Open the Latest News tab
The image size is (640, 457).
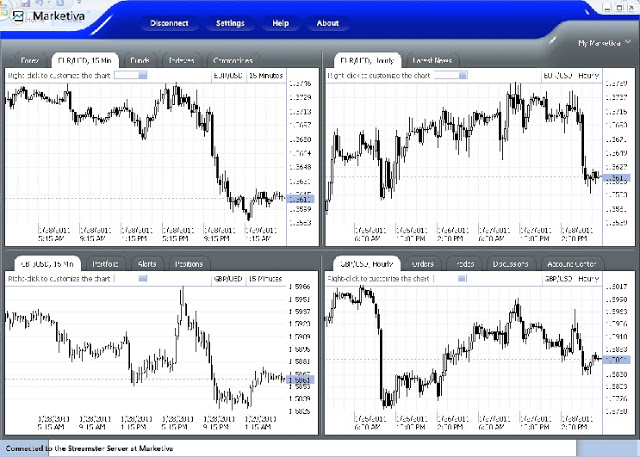click(x=431, y=60)
